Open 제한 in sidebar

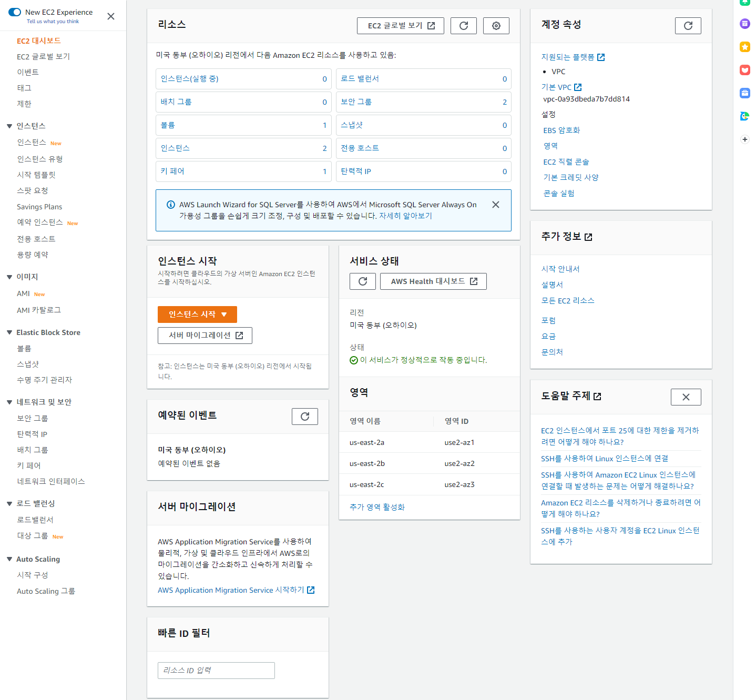(24, 104)
